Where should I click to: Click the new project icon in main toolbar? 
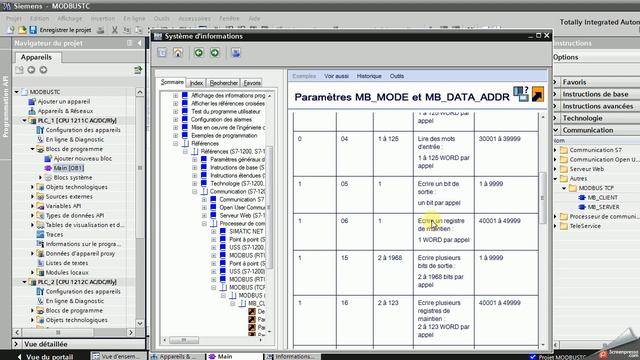pos(11,30)
